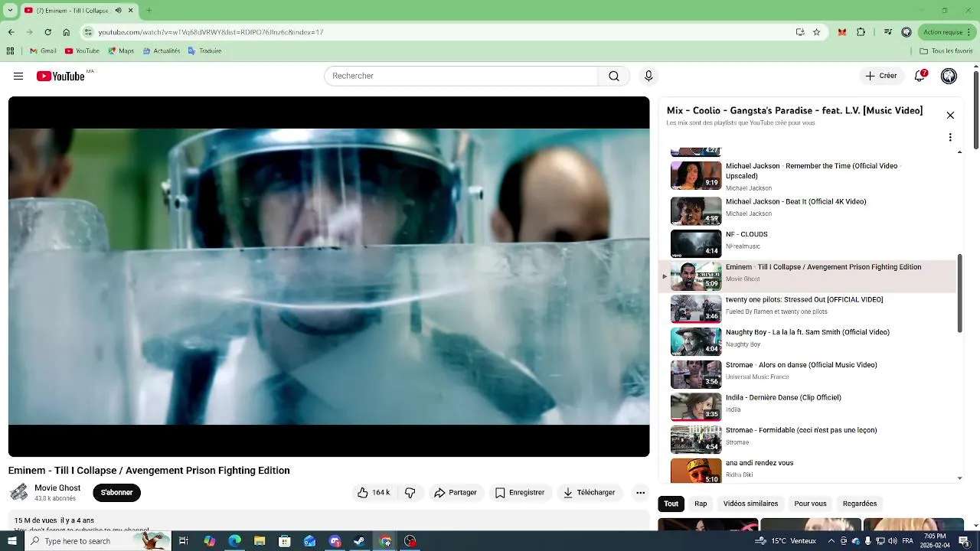The image size is (980, 551).
Task: Select the Tout filter chip
Action: pyautogui.click(x=671, y=504)
